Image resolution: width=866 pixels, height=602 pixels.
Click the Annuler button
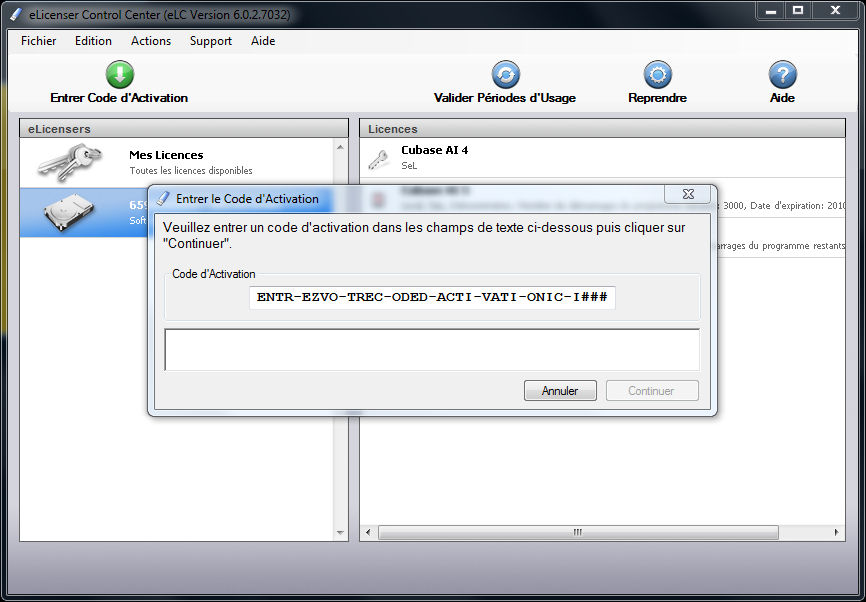click(560, 390)
